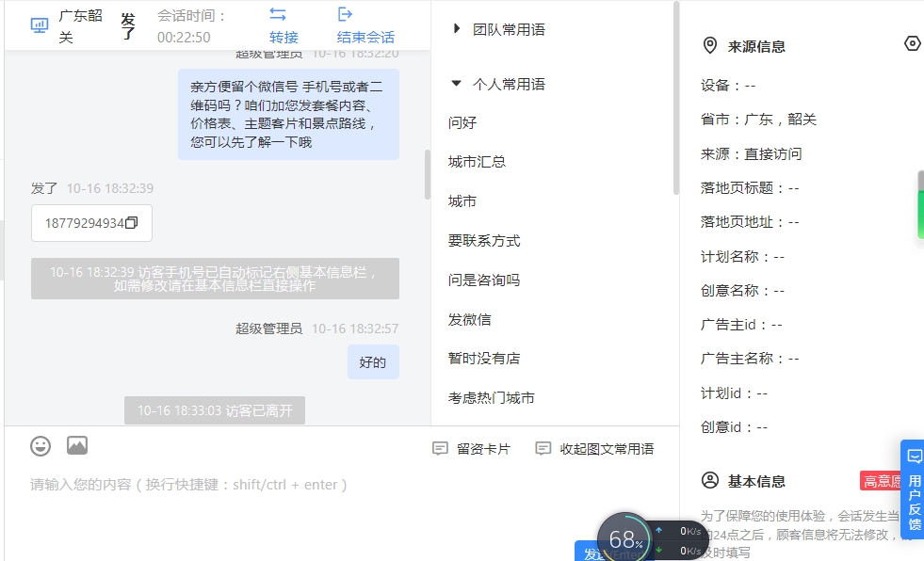Choose the 城市 quick phrase
Image resolution: width=924 pixels, height=561 pixels.
coord(462,201)
